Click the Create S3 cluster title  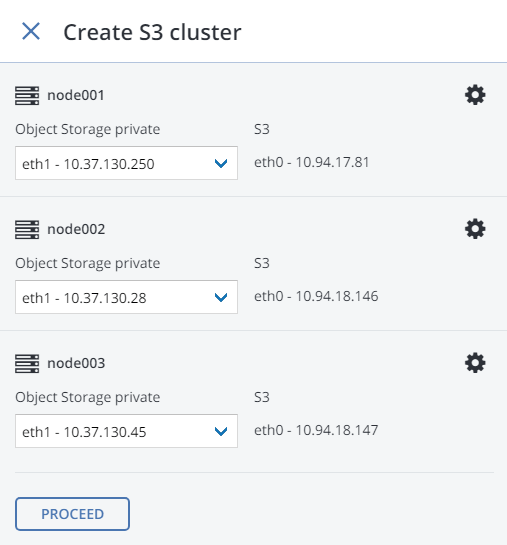[152, 32]
